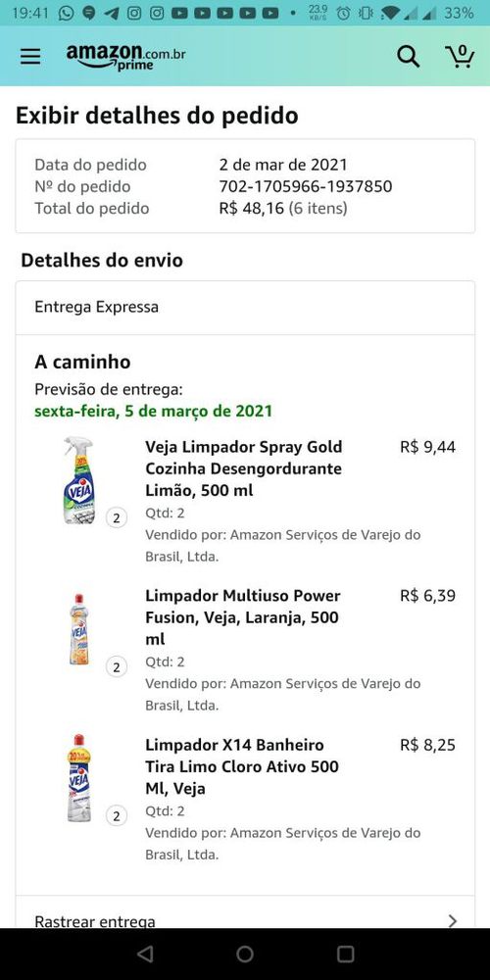Select the order number 702-1705966-1937850
The width and height of the screenshot is (490, 980).
point(306,186)
